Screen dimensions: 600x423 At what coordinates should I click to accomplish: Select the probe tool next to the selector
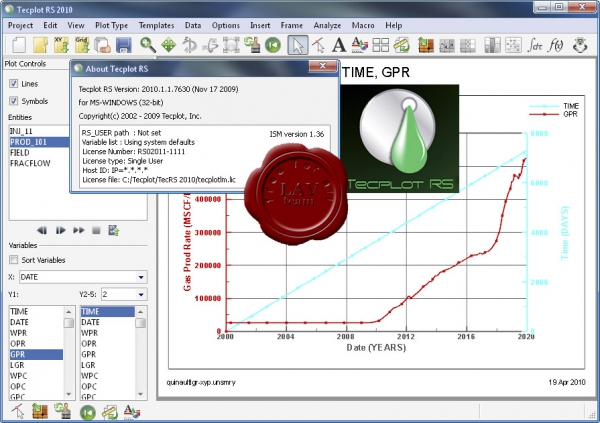pyautogui.click(x=318, y=45)
